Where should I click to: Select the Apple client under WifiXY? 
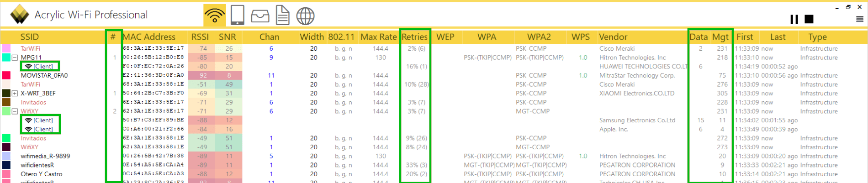(x=434, y=129)
